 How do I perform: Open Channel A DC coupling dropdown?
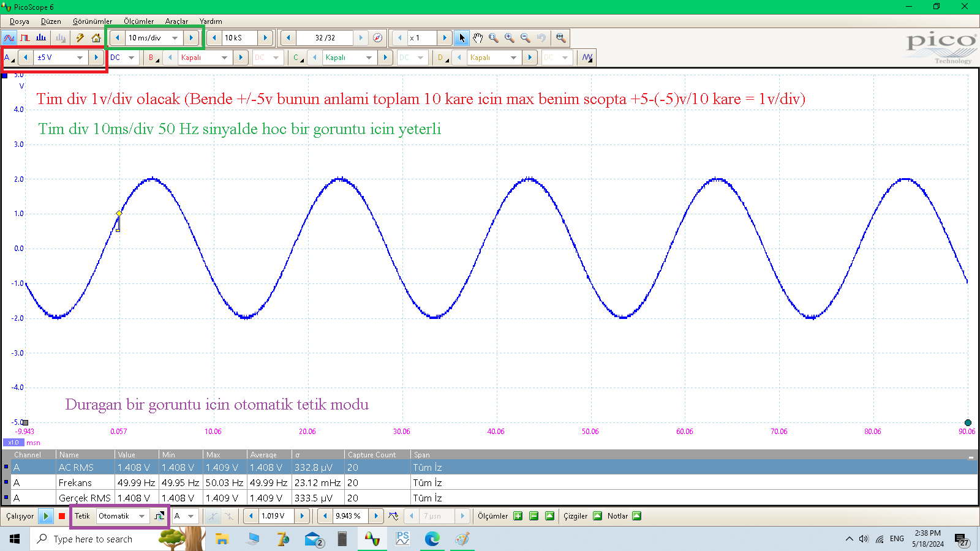(x=131, y=58)
